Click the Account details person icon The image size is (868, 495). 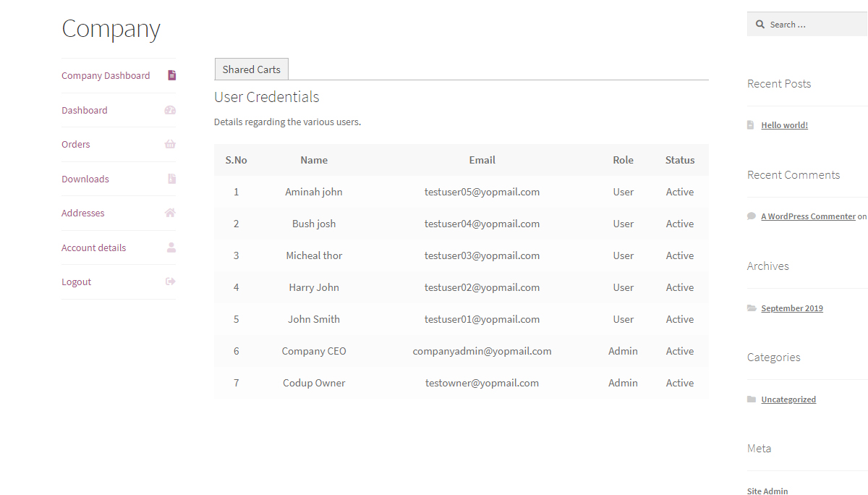pos(171,247)
